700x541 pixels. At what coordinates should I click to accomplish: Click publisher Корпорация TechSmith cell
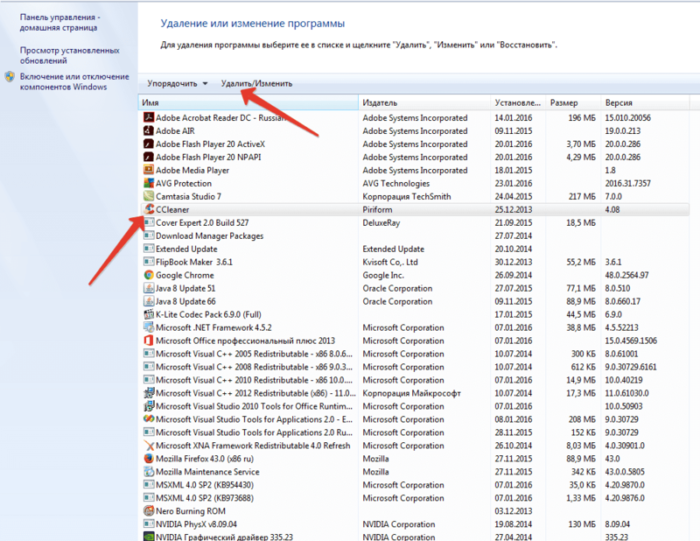(407, 196)
